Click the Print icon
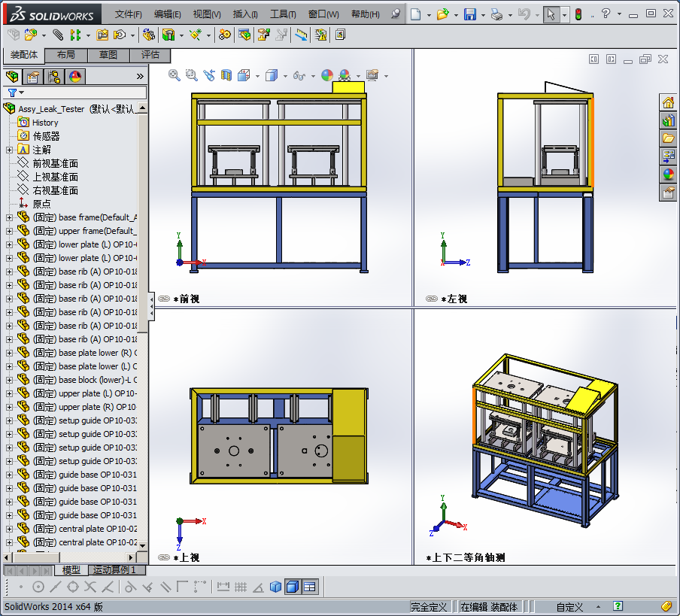Image resolution: width=680 pixels, height=616 pixels. pyautogui.click(x=496, y=15)
